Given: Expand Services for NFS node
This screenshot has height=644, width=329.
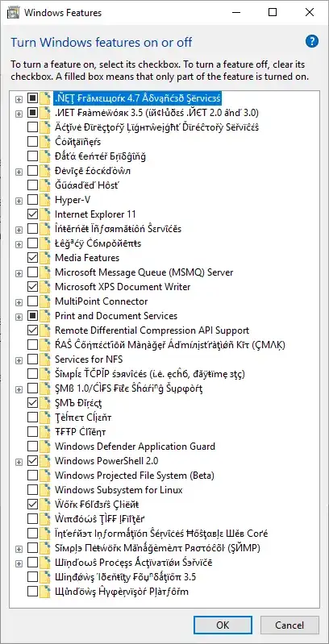Looking at the screenshot, I should (19, 360).
